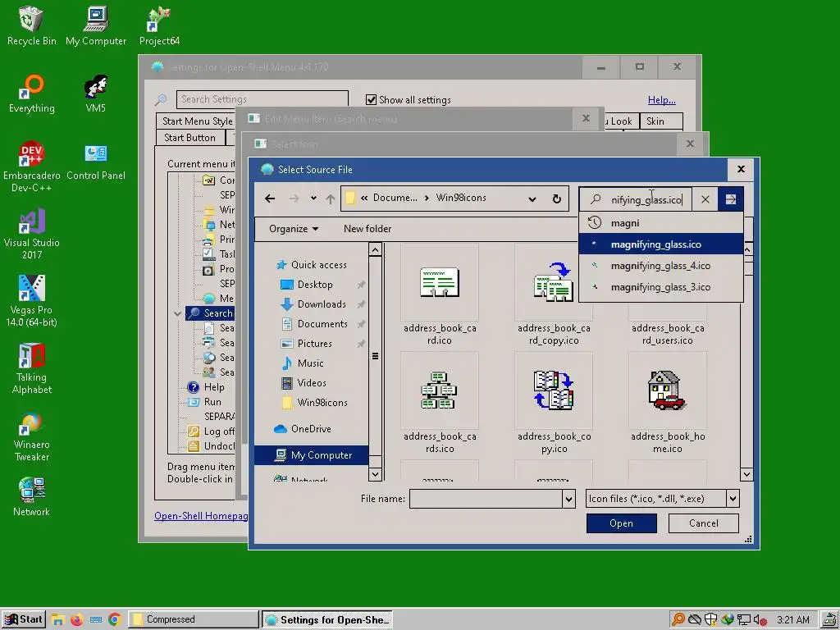This screenshot has height=630, width=840.
Task: Open the recent locations dropdown arrow
Action: coord(313,199)
